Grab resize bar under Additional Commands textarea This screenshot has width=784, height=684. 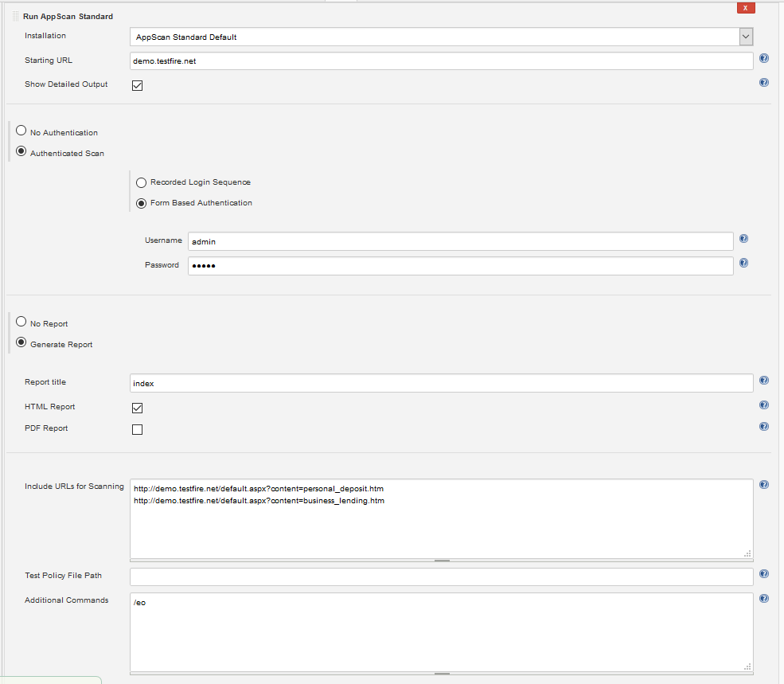click(x=442, y=674)
